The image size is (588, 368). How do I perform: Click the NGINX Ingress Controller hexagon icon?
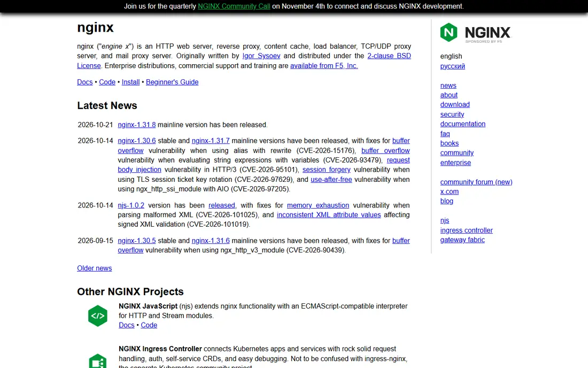coord(97,361)
